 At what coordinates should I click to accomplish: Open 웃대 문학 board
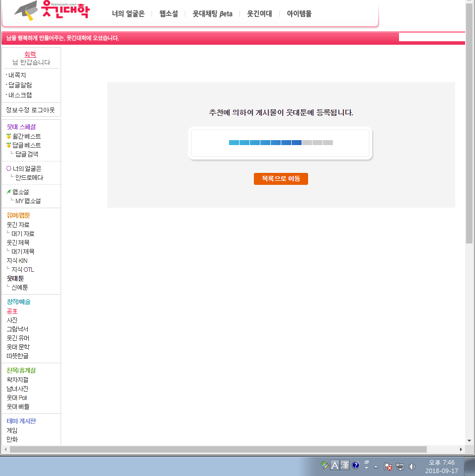tap(18, 347)
